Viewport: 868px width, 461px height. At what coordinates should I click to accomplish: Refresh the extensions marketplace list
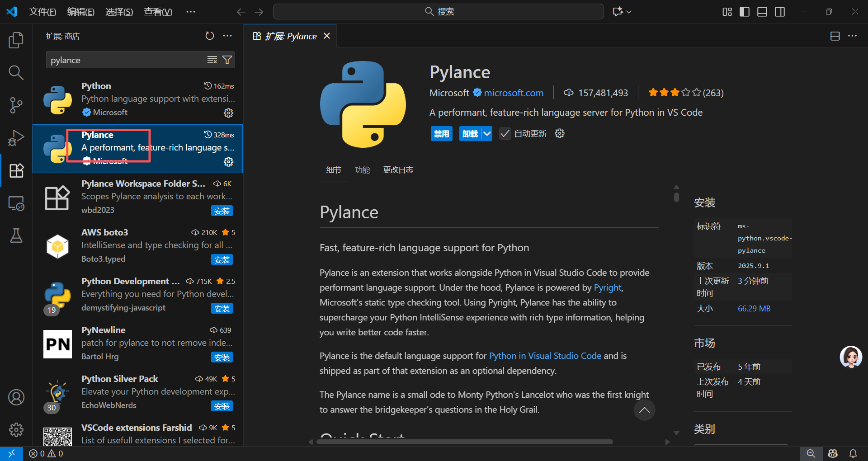(209, 36)
